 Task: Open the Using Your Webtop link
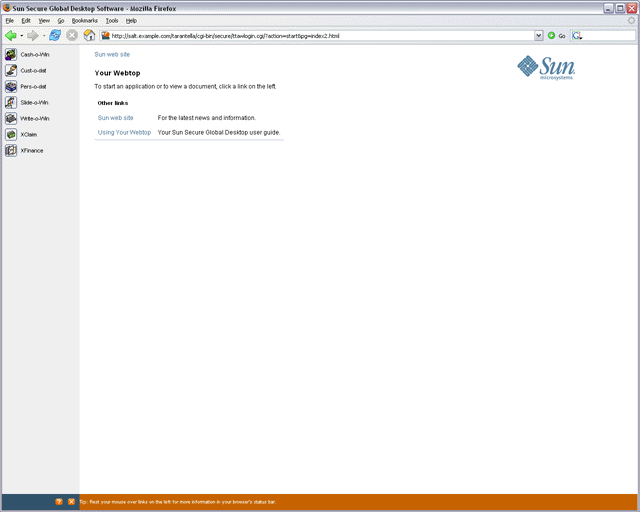coord(124,132)
